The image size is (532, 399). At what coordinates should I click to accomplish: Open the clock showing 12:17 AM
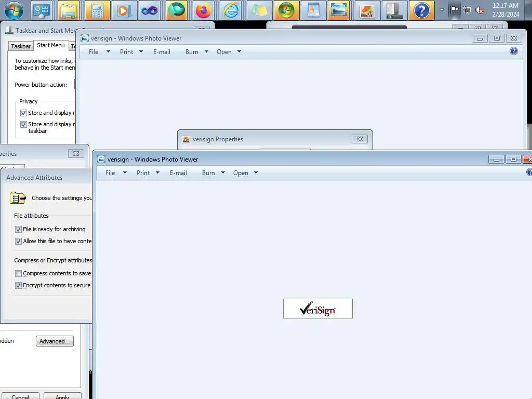[505, 5]
